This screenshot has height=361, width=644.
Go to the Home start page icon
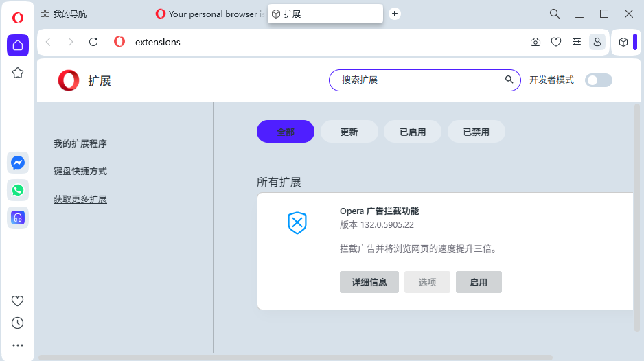18,45
